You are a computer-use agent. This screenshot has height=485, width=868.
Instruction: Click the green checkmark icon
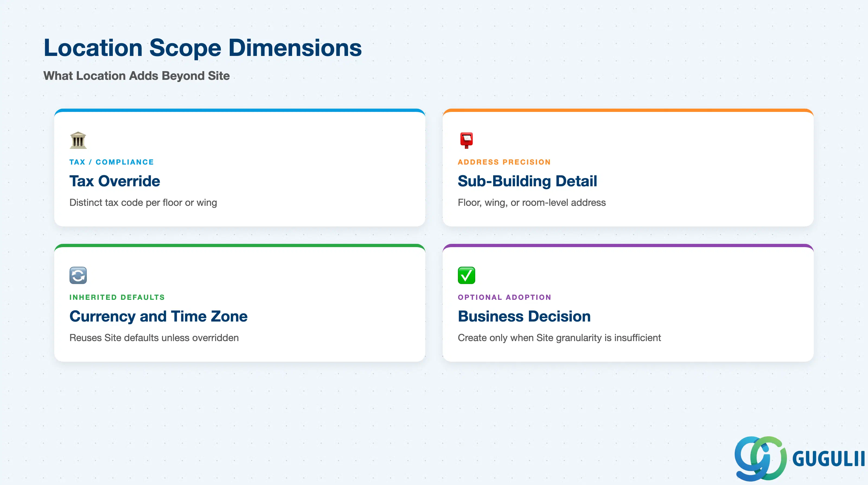click(x=466, y=275)
